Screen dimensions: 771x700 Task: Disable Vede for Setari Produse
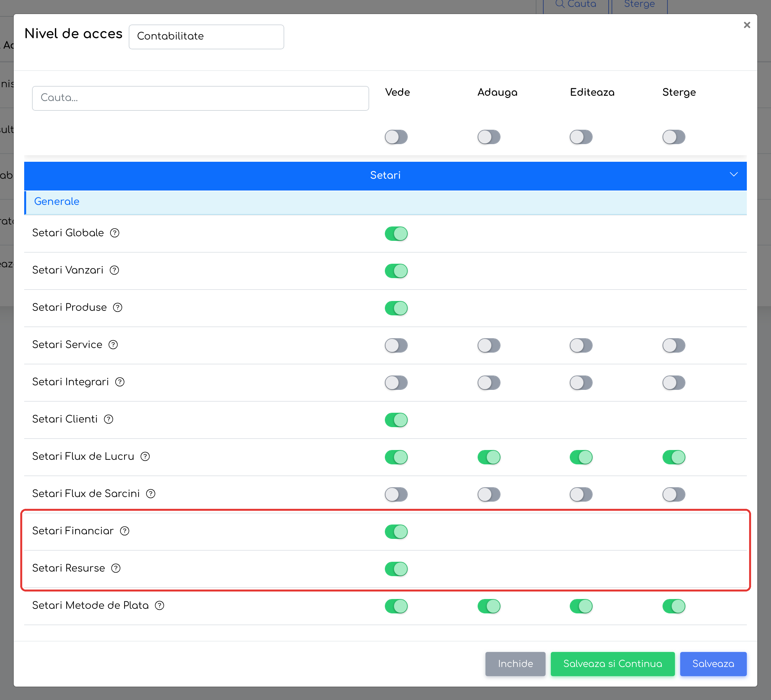(x=396, y=308)
